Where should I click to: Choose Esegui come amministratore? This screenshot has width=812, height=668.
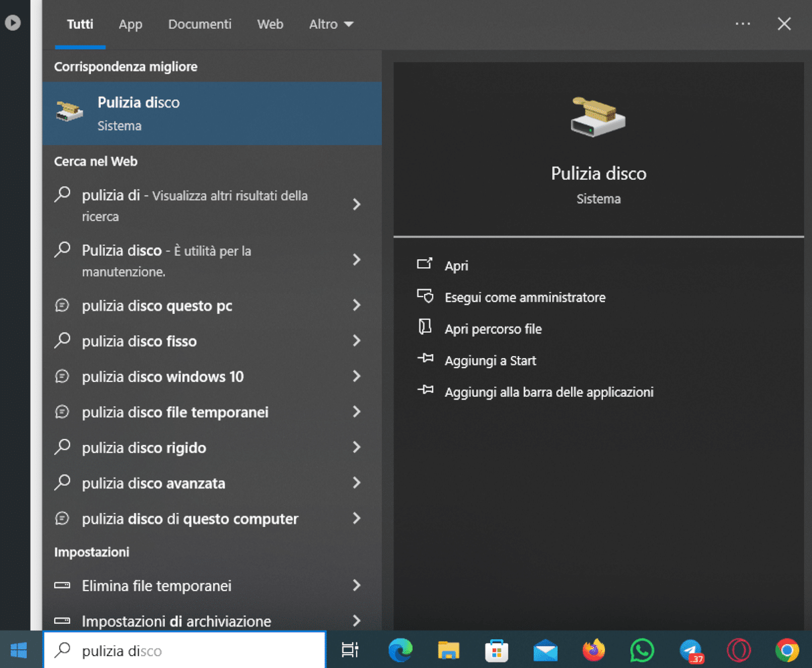[525, 297]
